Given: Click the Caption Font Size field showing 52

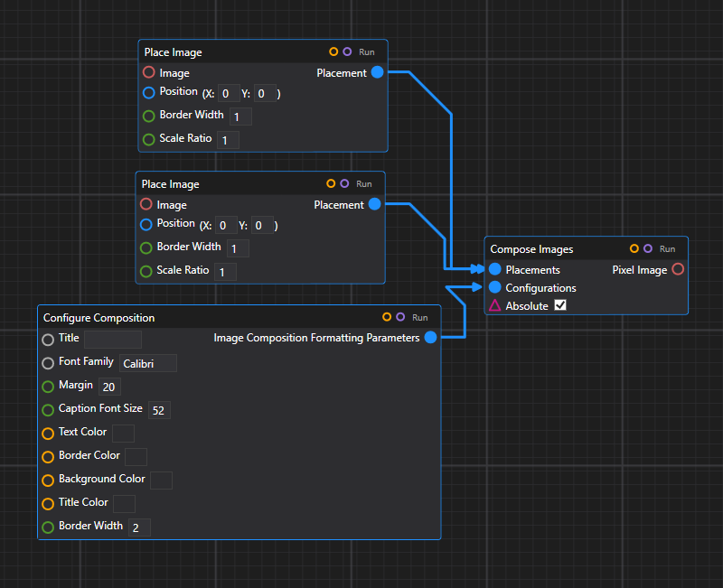Looking at the screenshot, I should click(159, 410).
